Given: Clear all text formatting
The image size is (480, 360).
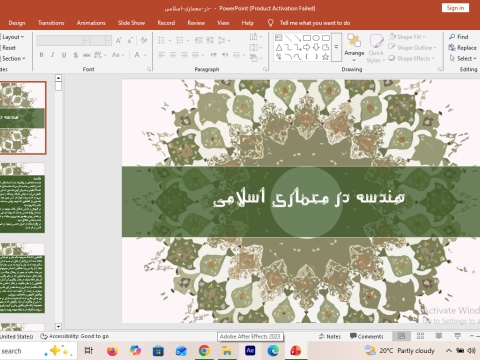Looking at the screenshot, I should (x=144, y=40).
